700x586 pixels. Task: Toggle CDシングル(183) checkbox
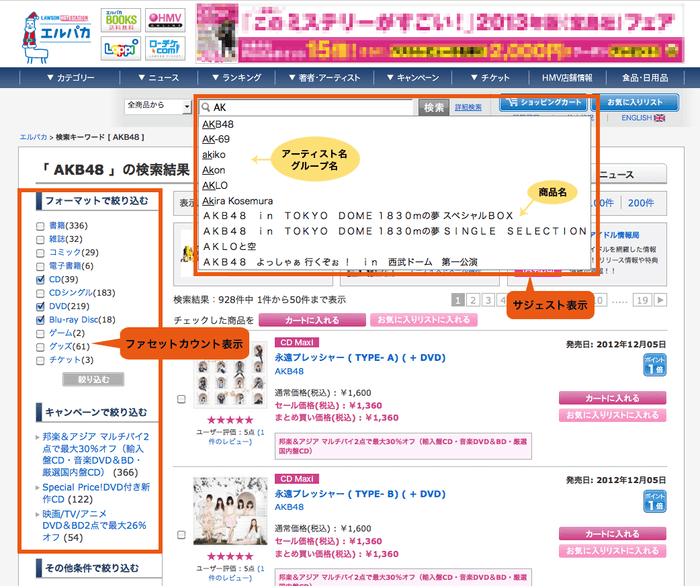40,293
